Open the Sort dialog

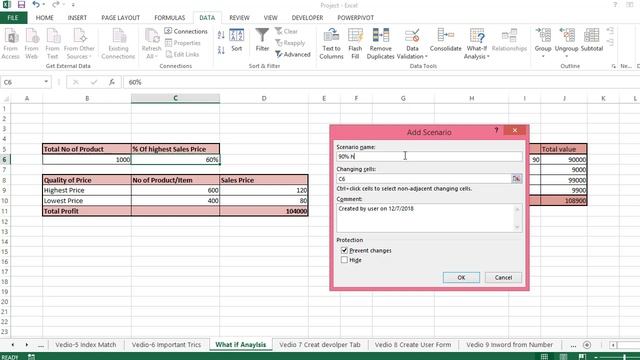[x=237, y=40]
